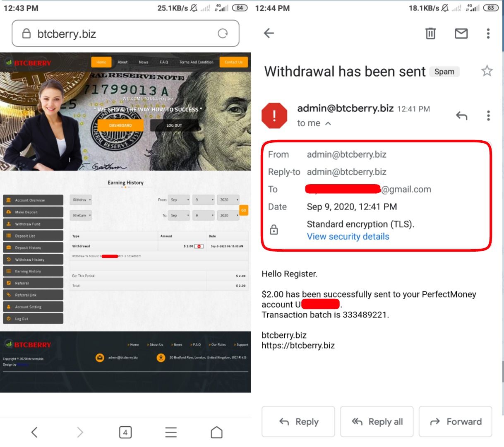The image size is (504, 447).
Task: Open Account Overview in the sidebar
Action: tap(33, 200)
